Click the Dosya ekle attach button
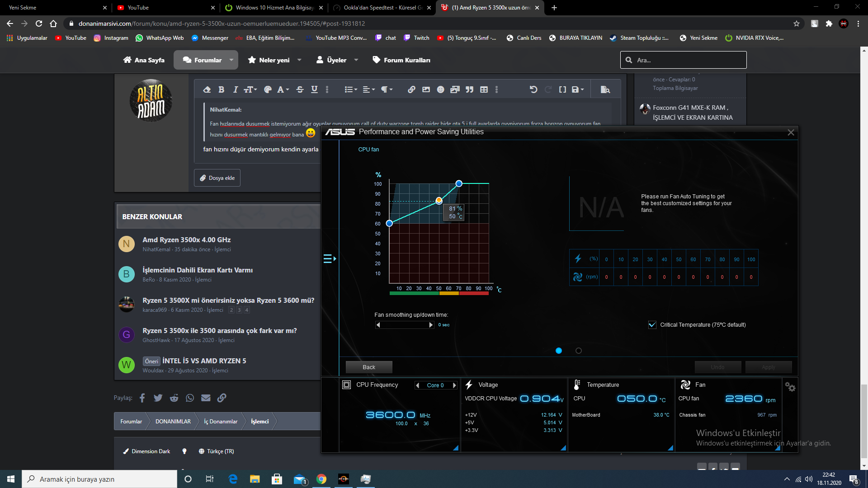 [217, 178]
